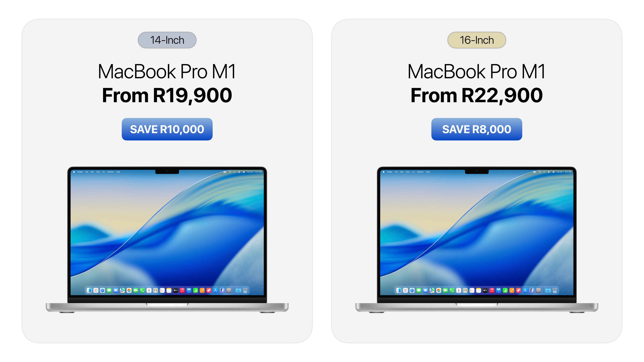Open the File menu on 14-inch MacBook screen

pyautogui.click(x=87, y=172)
